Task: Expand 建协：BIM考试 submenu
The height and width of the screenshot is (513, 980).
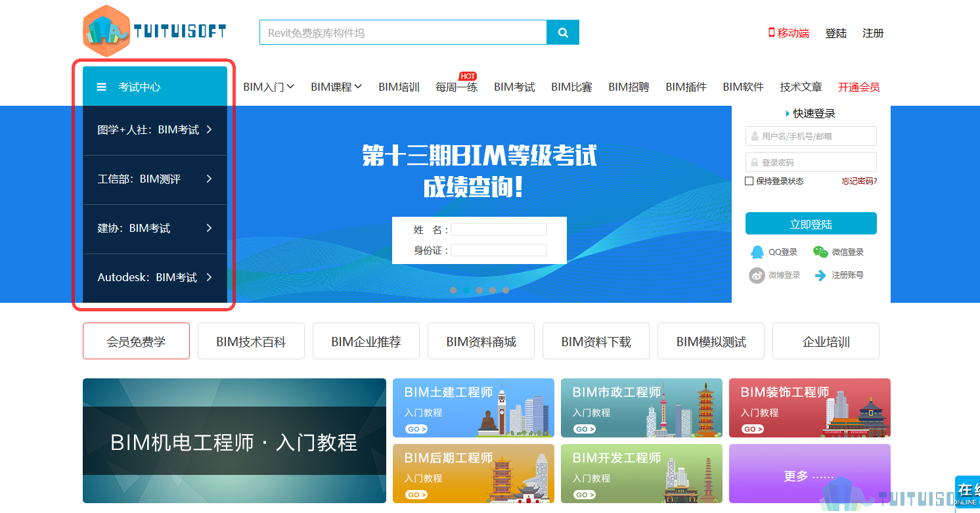Action: pos(155,229)
